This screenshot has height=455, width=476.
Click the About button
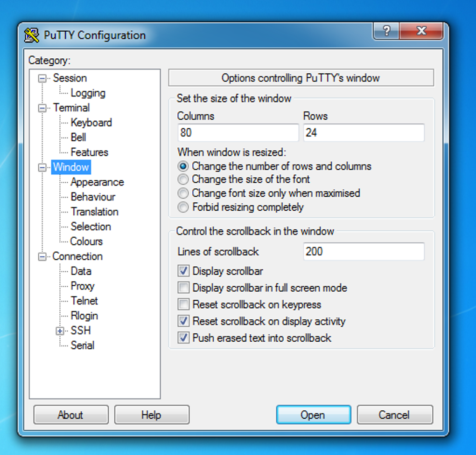[x=71, y=414]
